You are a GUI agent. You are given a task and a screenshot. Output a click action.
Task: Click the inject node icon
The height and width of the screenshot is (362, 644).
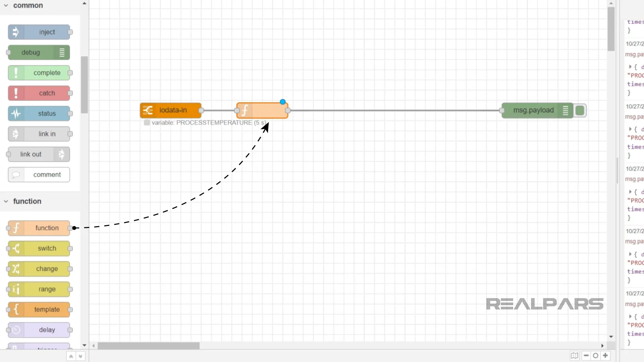click(x=16, y=32)
